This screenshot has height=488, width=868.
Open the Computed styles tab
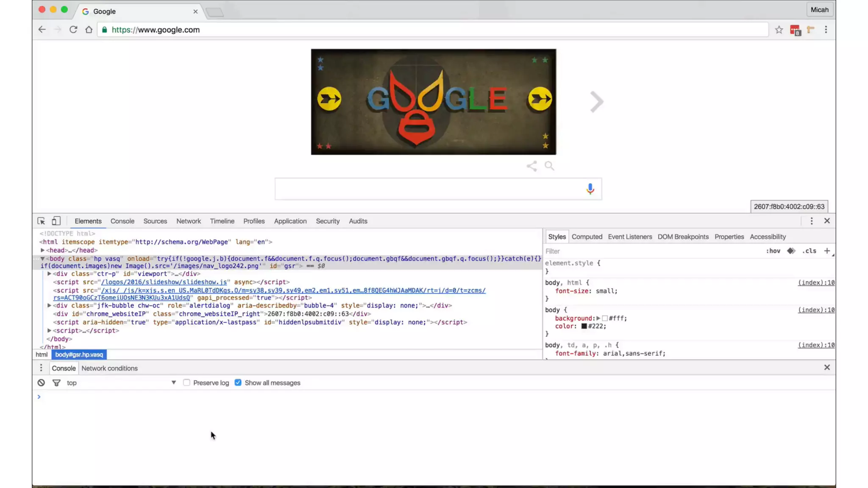pos(587,237)
